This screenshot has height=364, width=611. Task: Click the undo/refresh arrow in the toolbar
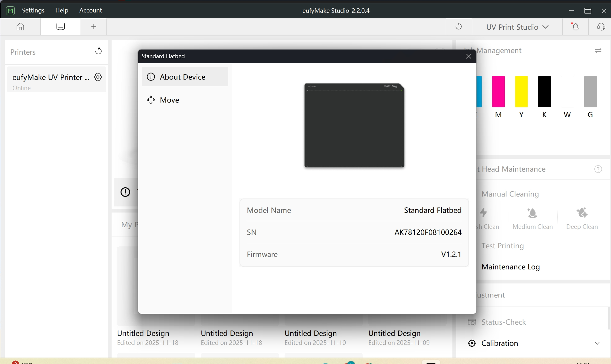pyautogui.click(x=458, y=27)
